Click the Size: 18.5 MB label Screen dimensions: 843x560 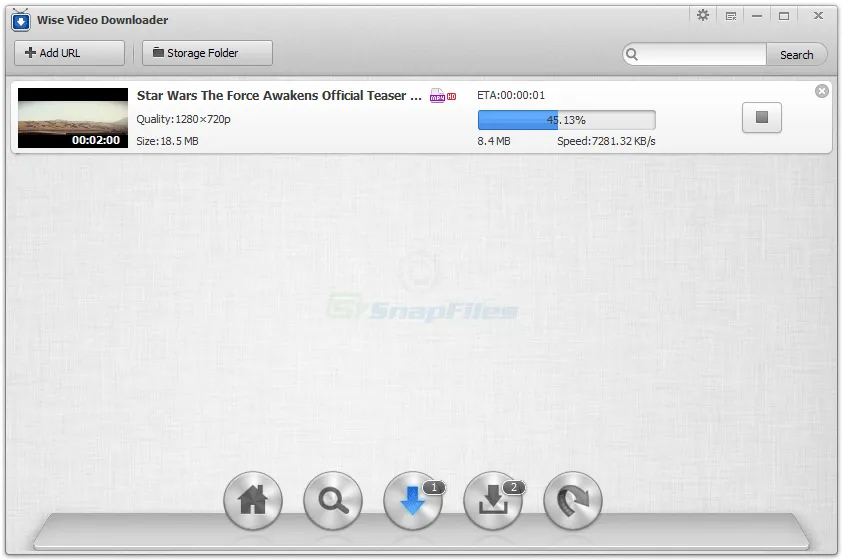tap(167, 141)
